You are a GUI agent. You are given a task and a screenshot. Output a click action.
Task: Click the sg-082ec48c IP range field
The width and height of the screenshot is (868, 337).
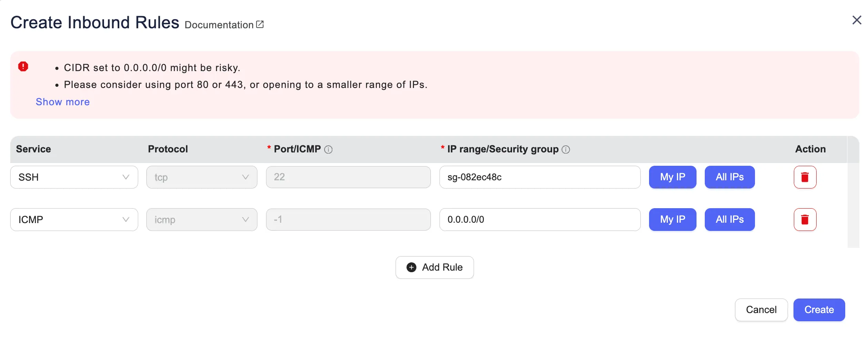(x=540, y=177)
